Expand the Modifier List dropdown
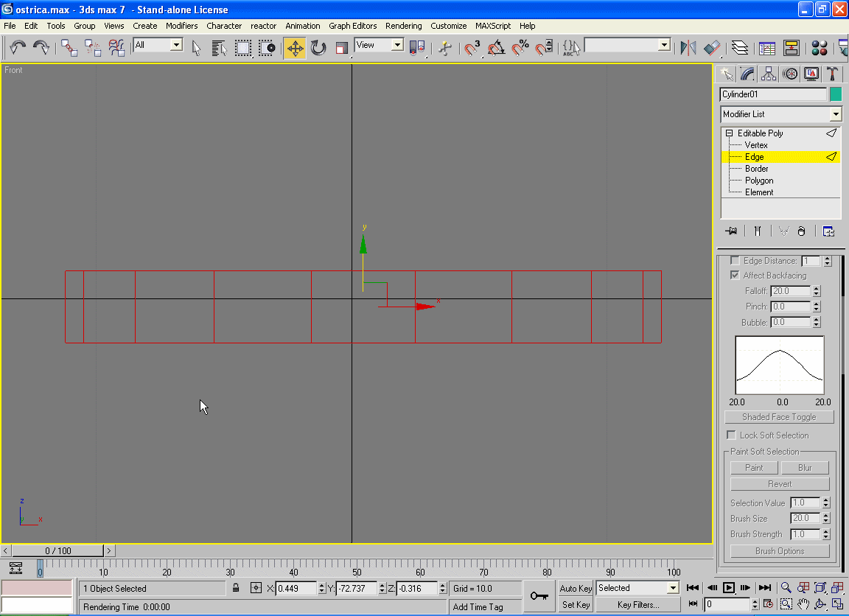The width and height of the screenshot is (849, 616). [835, 114]
